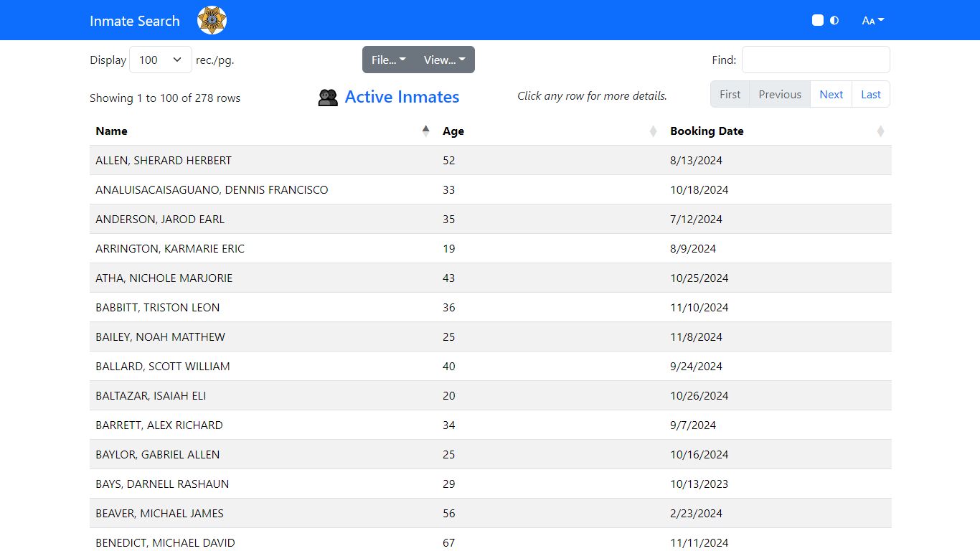This screenshot has width=980, height=551.
Task: Click booking date 8/13/2024
Action: (696, 160)
